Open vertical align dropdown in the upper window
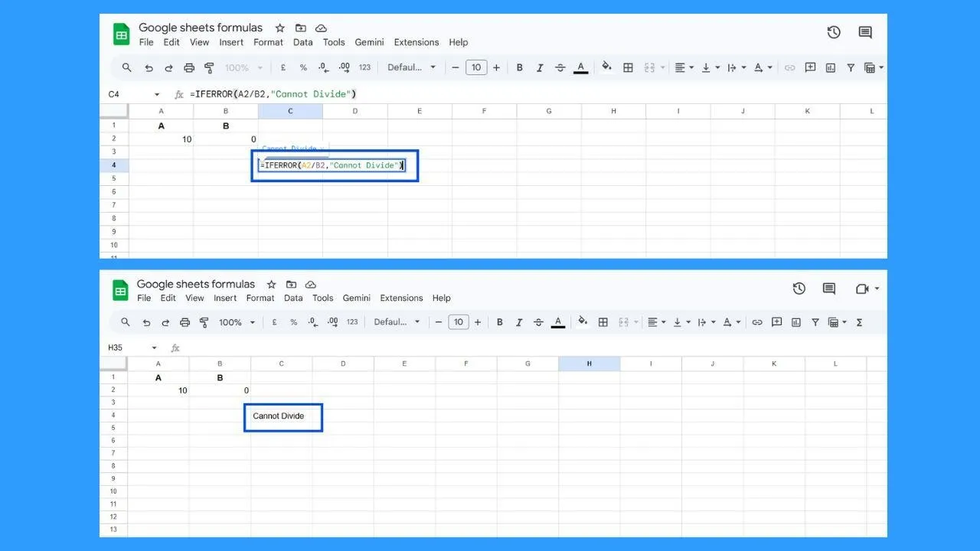The width and height of the screenshot is (980, 551). [710, 67]
